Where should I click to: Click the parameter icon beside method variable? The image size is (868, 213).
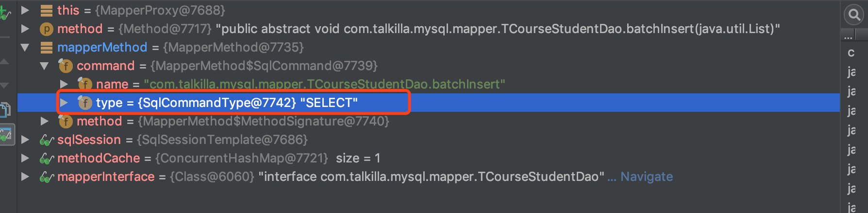[x=46, y=29]
